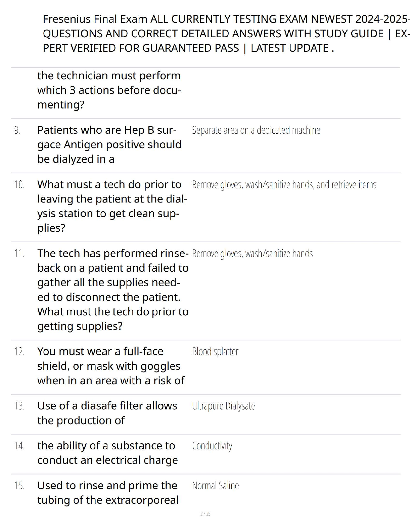This screenshot has height=532, width=411.
Task: Click the page number indicator at bottom
Action: click(205, 514)
